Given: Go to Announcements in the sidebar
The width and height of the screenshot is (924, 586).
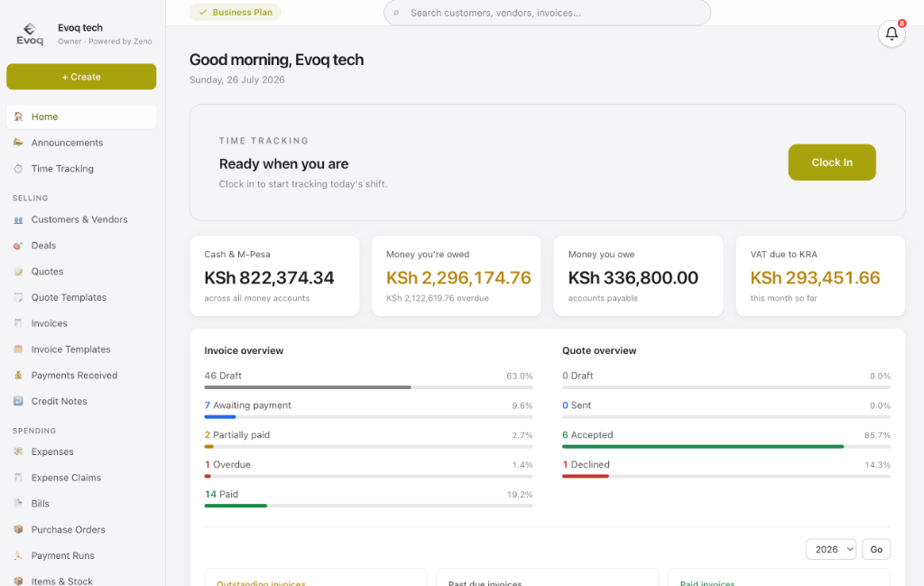Looking at the screenshot, I should coord(81,143).
